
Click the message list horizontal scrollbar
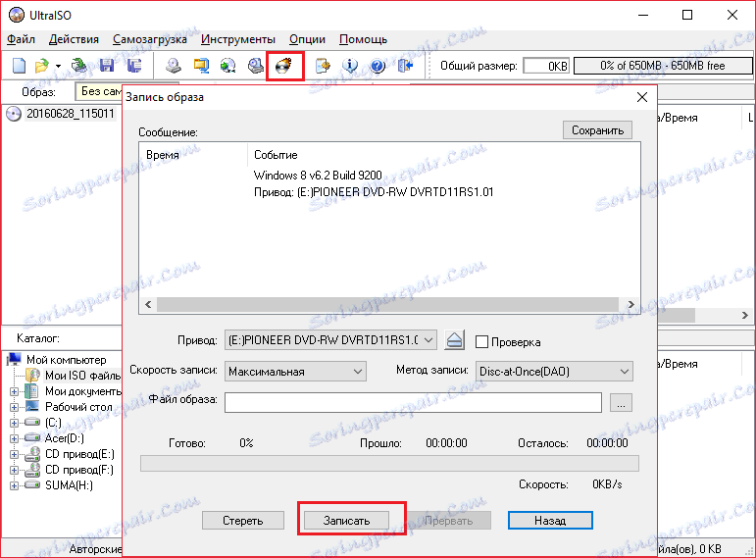(x=387, y=304)
